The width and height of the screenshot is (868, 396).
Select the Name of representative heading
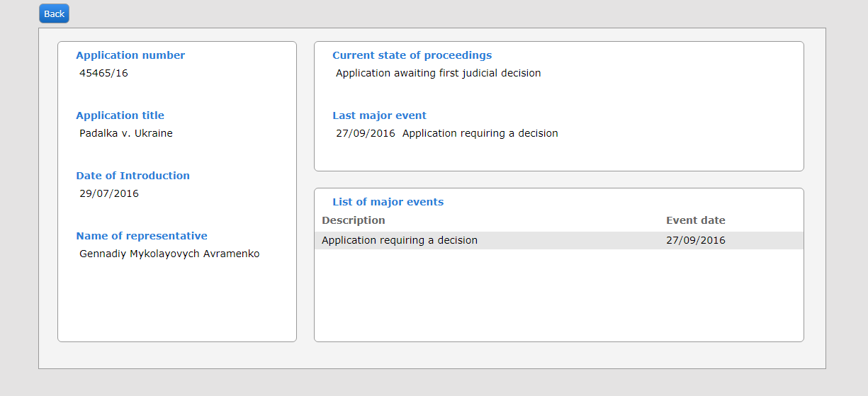click(x=142, y=236)
